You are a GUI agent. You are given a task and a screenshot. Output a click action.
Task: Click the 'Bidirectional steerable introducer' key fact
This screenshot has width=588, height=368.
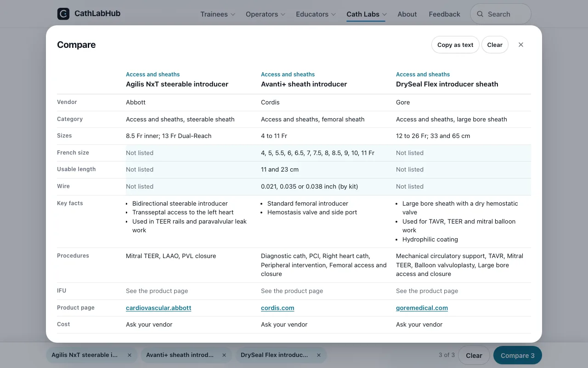(180, 203)
